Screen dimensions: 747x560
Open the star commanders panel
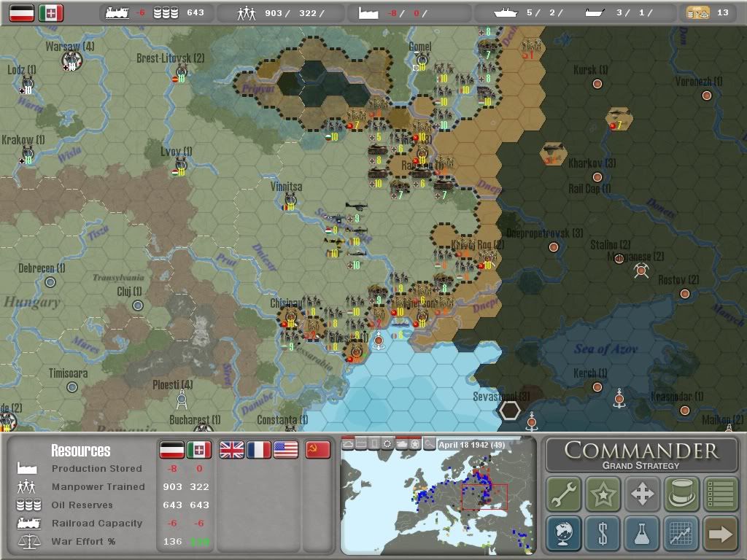coord(603,494)
